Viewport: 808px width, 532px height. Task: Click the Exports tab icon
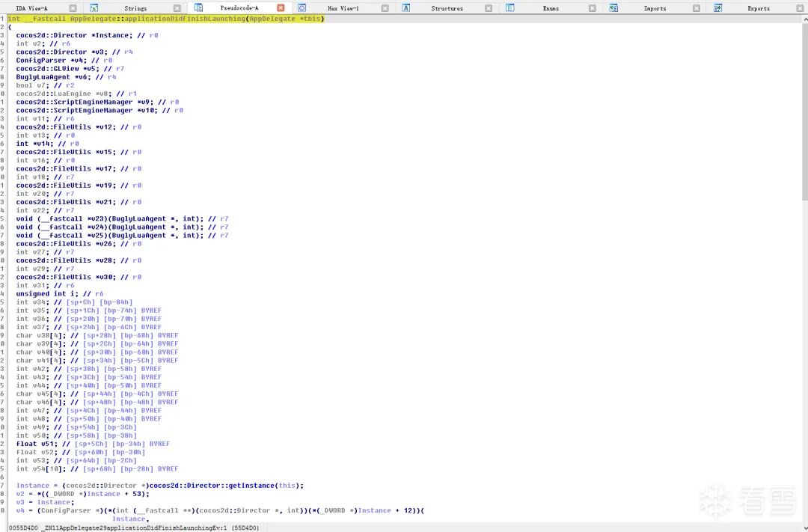(717, 7)
